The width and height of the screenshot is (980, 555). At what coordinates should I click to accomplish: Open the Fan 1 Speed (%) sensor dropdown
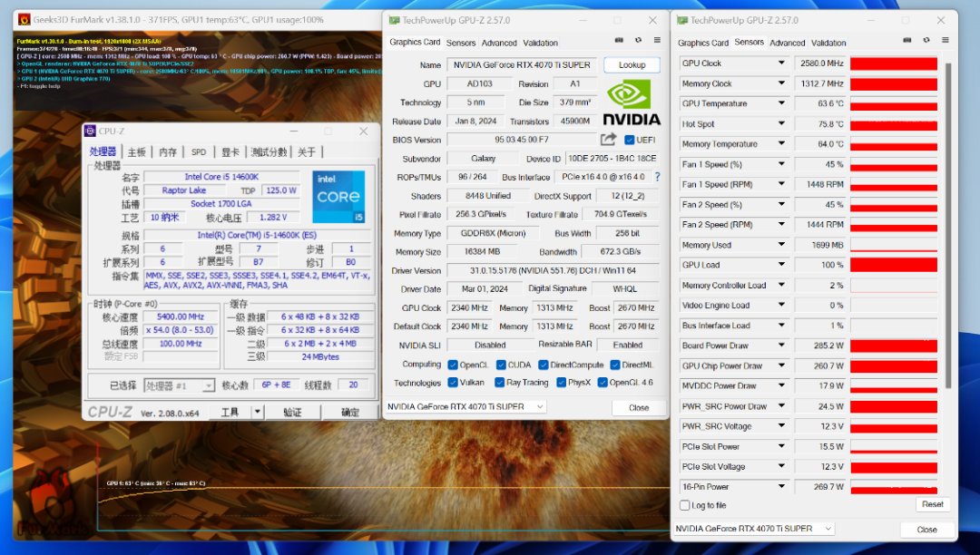[781, 163]
